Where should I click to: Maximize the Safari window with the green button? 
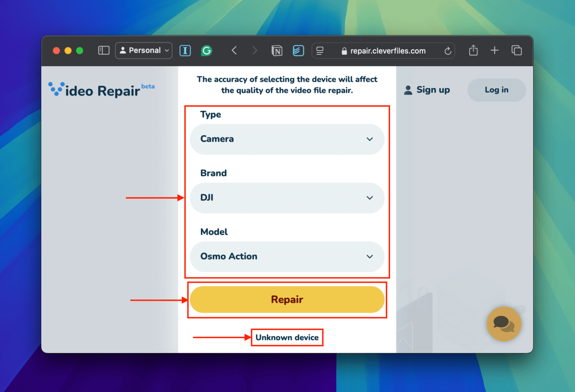[x=80, y=50]
